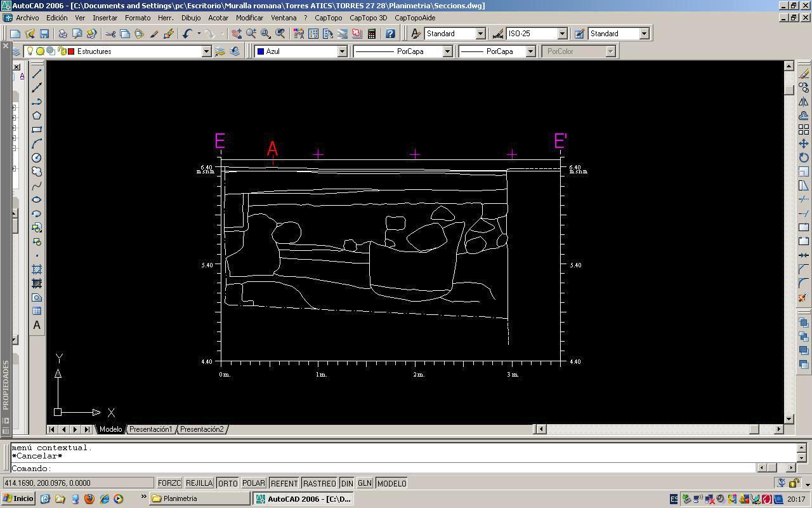Expand the ISO-25 dimension style dropdown
The height and width of the screenshot is (508, 812).
pos(562,34)
